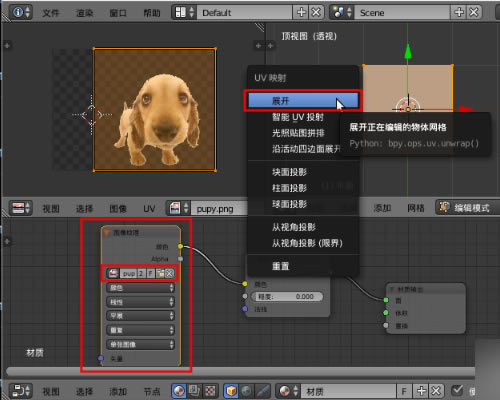Screen dimensions: 500x400
Task: Click image texture node Alpha output socket
Action: click(180, 259)
